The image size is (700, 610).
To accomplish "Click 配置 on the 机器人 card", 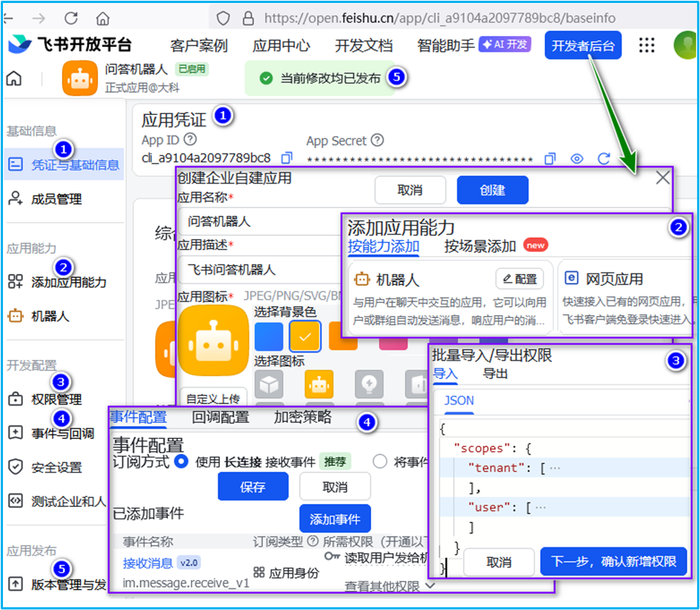I will pyautogui.click(x=520, y=279).
